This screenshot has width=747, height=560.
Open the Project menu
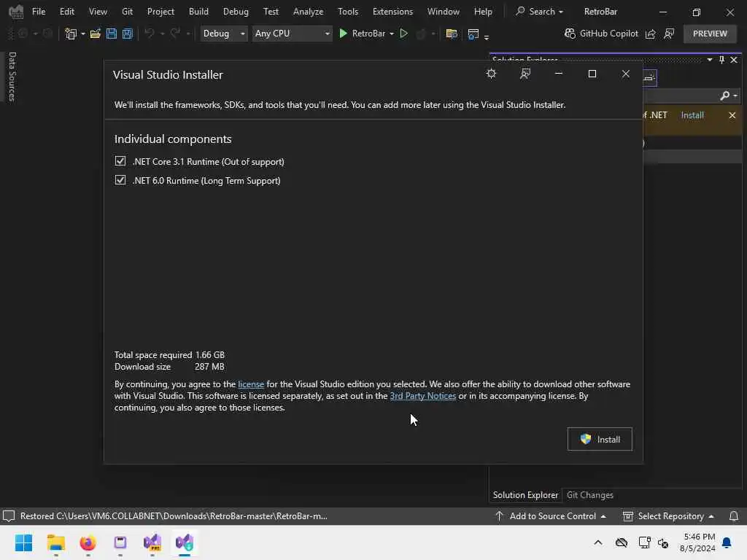point(160,12)
